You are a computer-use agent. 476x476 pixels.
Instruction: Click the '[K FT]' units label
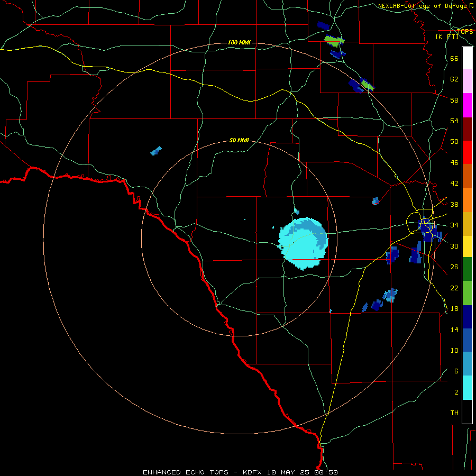[x=447, y=36]
